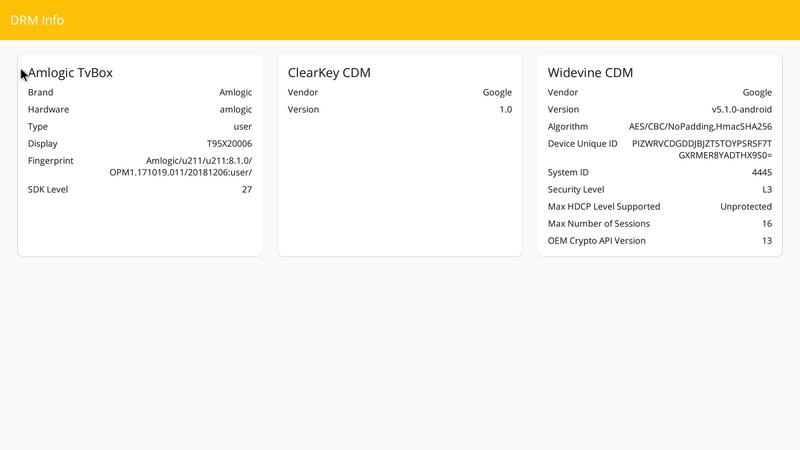Viewport: 800px width, 450px height.
Task: Click the Max Number of Sessions label
Action: (x=599, y=223)
